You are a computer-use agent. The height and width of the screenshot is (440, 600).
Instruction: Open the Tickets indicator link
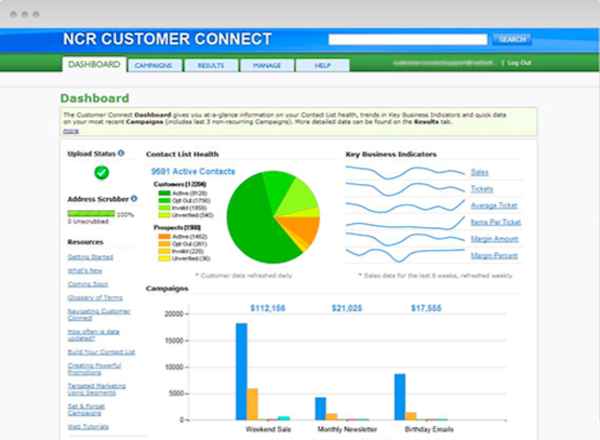click(482, 189)
